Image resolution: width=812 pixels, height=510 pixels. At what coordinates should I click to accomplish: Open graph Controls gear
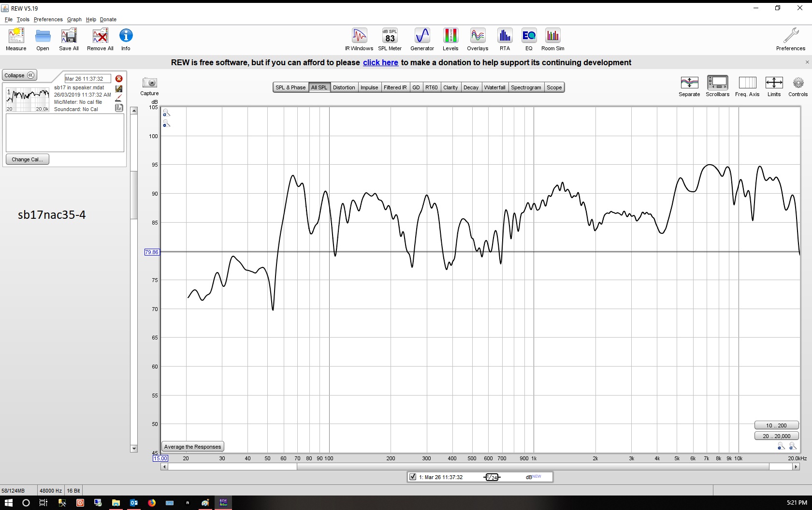click(798, 83)
